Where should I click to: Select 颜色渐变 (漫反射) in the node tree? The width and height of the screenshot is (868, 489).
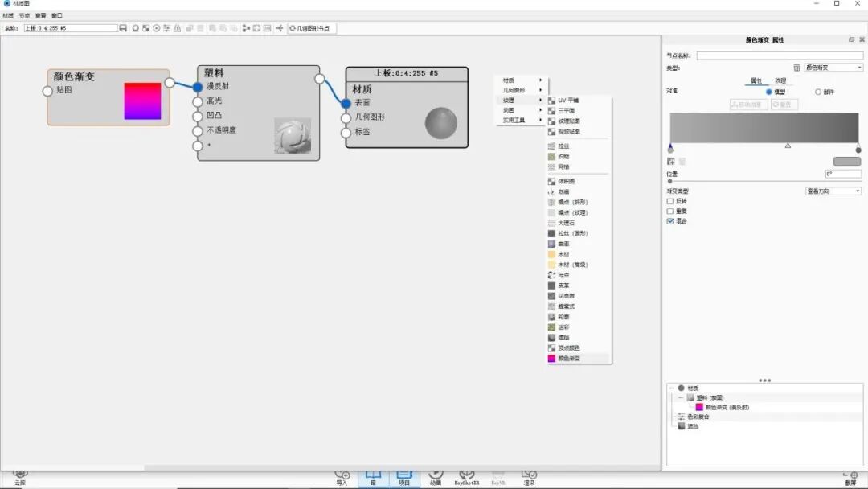click(x=723, y=407)
